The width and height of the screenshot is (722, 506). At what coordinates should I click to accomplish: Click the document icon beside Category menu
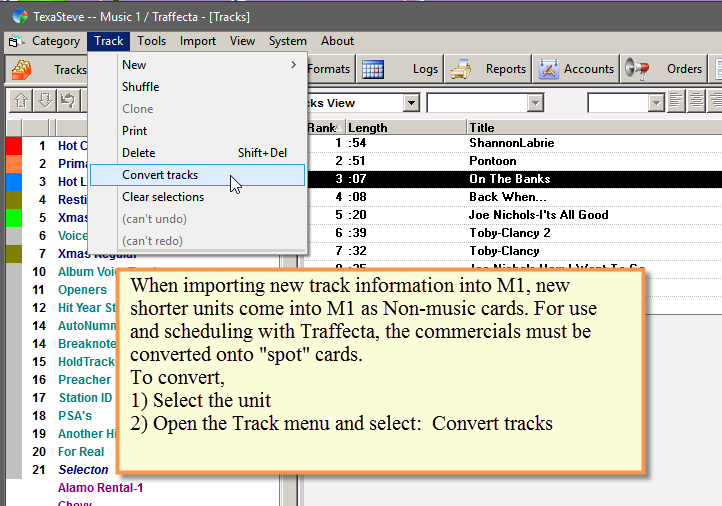click(x=15, y=42)
